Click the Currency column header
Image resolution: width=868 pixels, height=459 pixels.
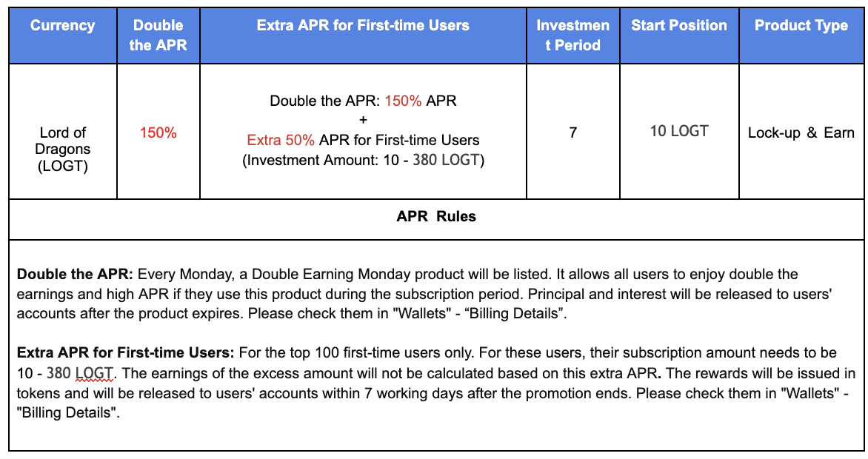[62, 26]
